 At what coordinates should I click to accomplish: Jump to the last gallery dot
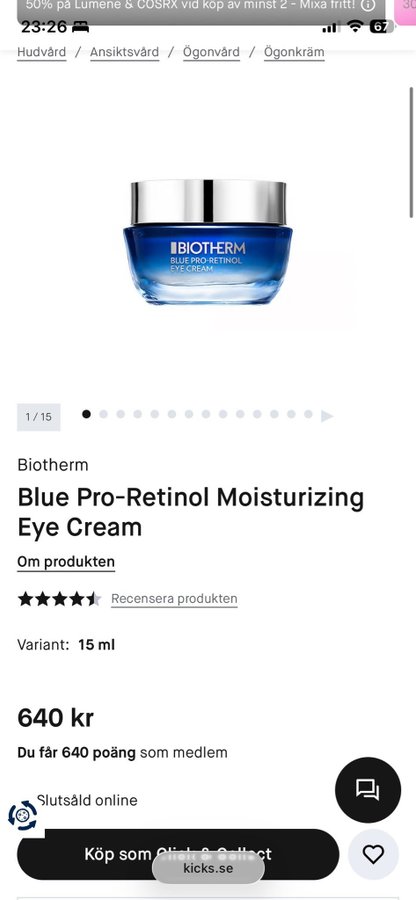pyautogui.click(x=308, y=414)
